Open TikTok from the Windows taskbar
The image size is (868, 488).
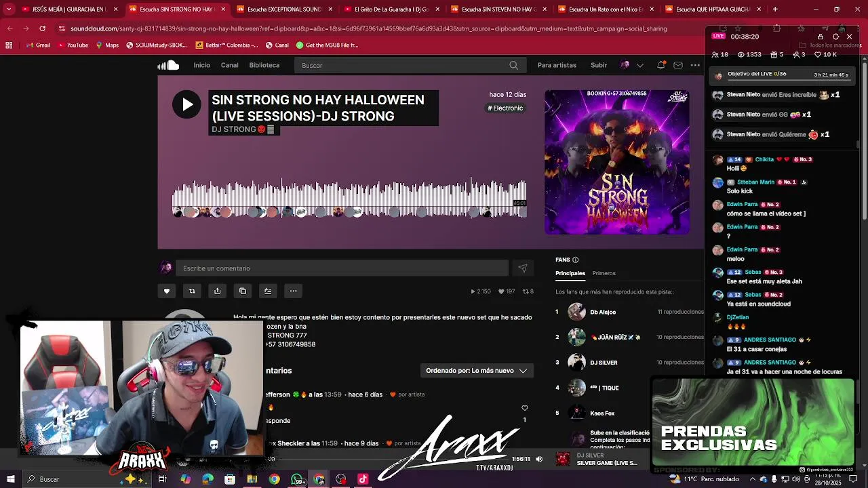pyautogui.click(x=363, y=479)
